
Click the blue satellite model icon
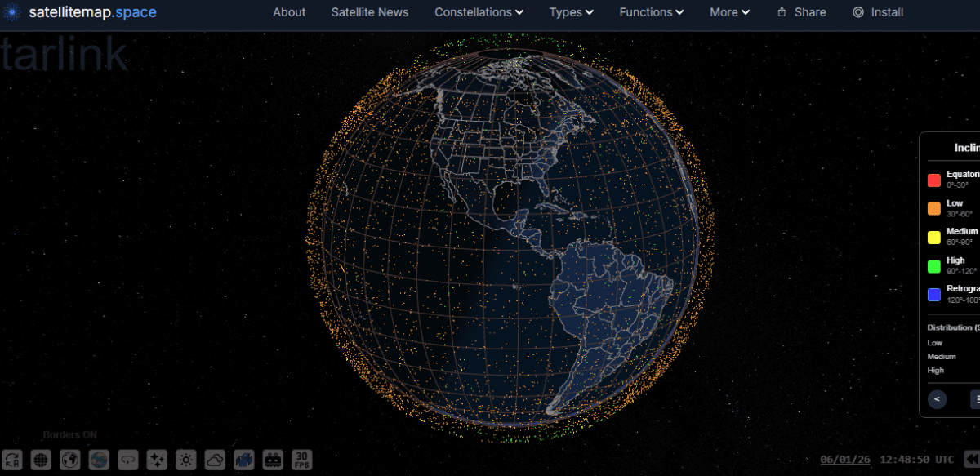click(x=244, y=460)
